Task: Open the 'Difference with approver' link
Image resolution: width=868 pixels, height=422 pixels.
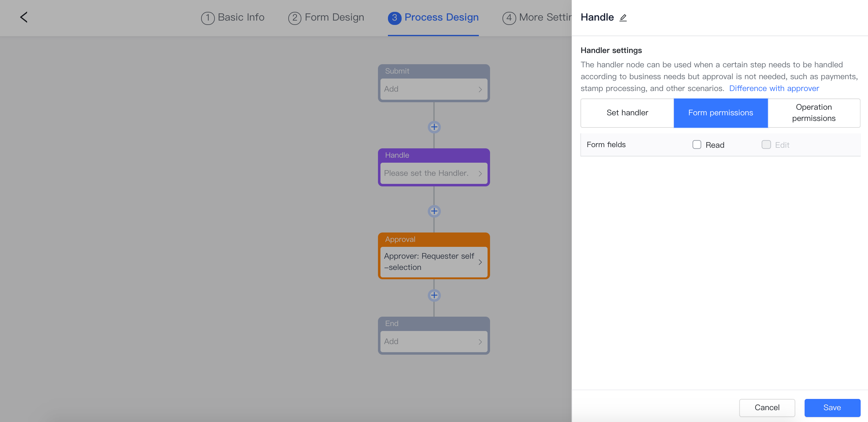Action: pos(774,89)
